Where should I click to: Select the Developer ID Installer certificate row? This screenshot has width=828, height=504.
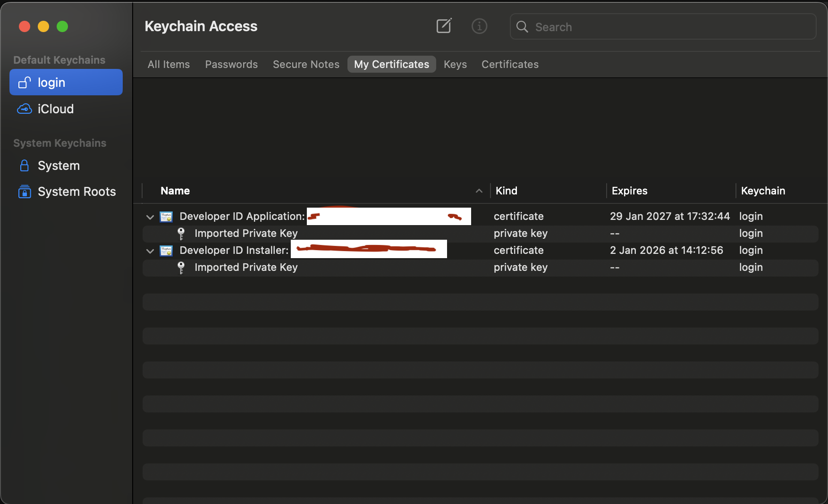coord(481,251)
